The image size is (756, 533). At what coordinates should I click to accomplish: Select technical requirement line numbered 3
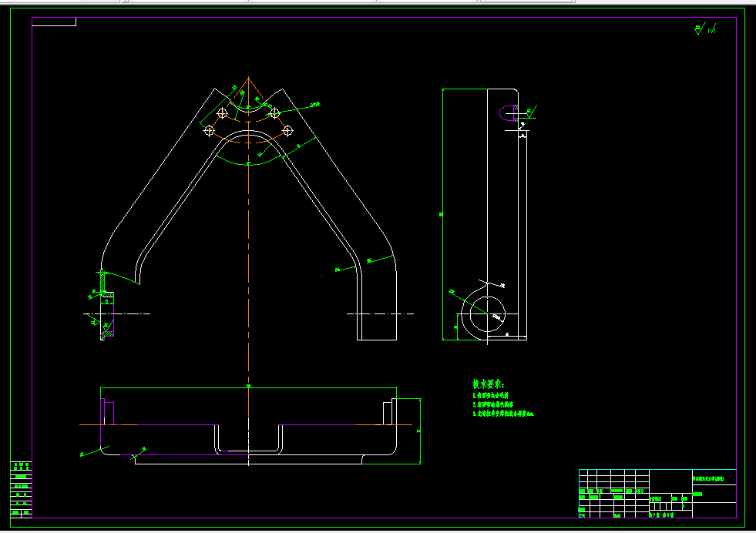[503, 414]
